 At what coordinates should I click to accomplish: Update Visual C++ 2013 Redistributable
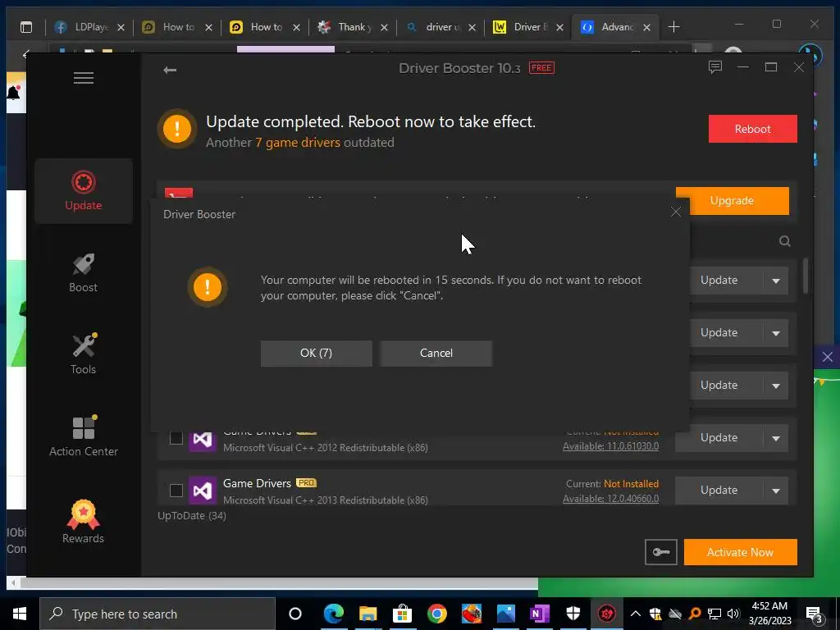tap(719, 491)
